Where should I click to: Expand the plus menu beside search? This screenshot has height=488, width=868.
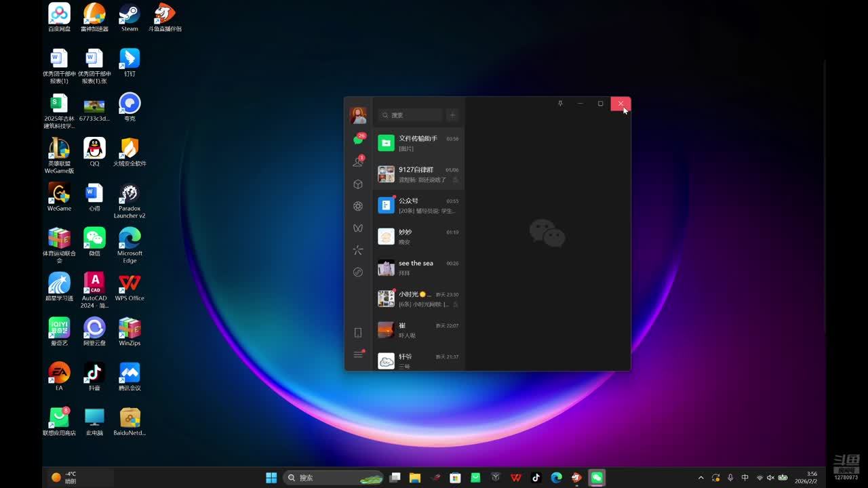[x=452, y=115]
